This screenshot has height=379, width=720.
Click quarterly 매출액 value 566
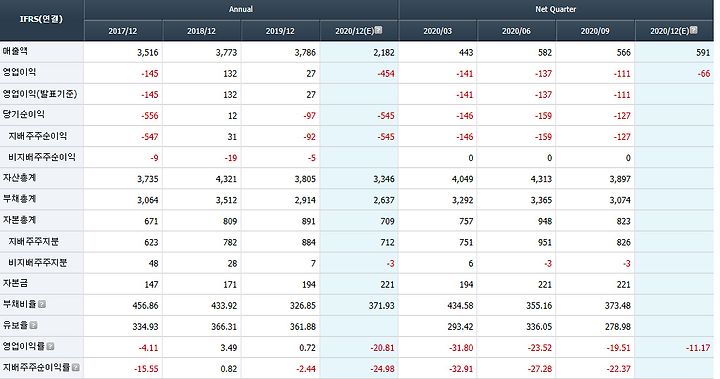coord(624,52)
